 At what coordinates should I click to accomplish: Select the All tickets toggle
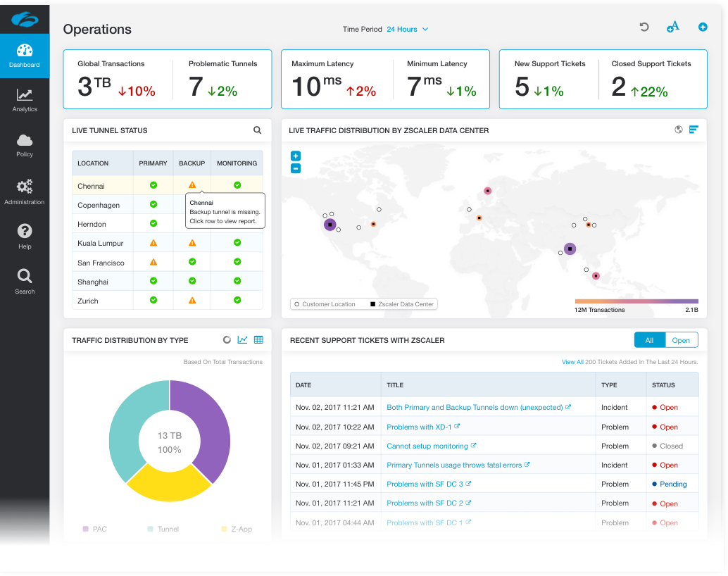(x=649, y=340)
